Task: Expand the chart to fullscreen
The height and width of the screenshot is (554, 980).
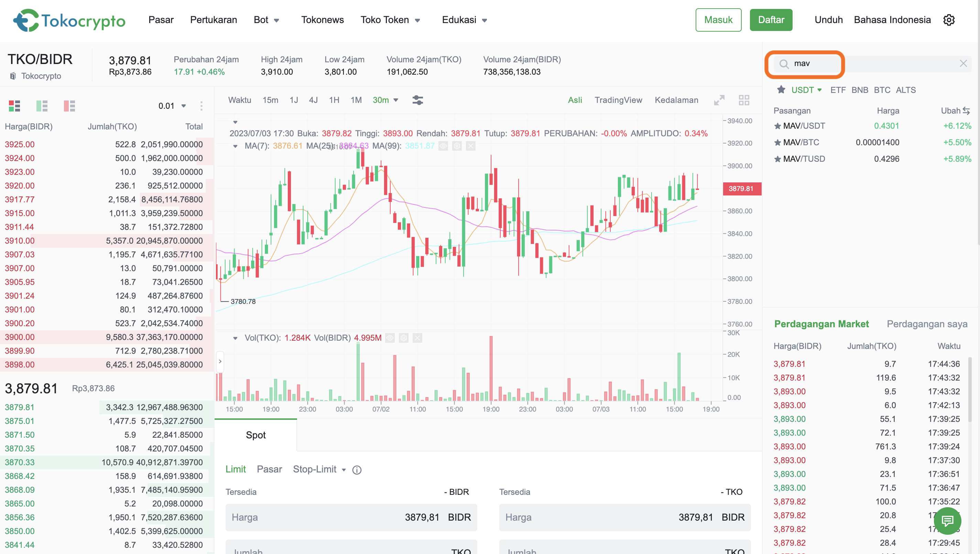Action: 719,100
